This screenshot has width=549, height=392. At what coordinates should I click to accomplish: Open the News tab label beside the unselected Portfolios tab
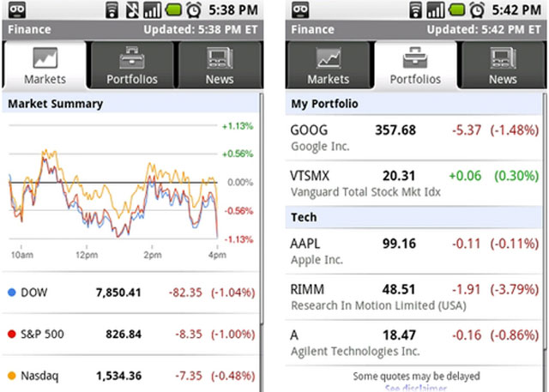pyautogui.click(x=218, y=79)
